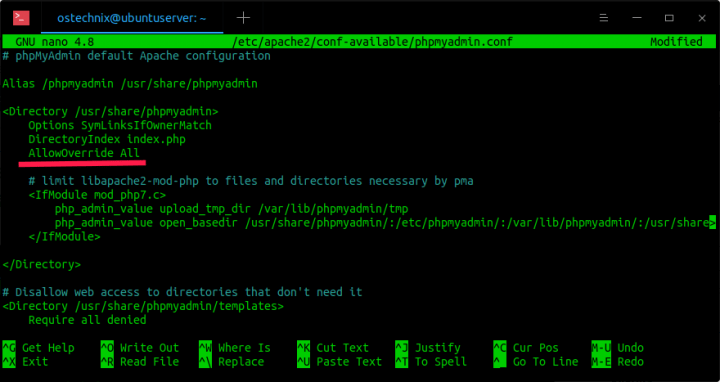Click the '^G Get Help' shortcut
This screenshot has width=720, height=382.
[39, 348]
